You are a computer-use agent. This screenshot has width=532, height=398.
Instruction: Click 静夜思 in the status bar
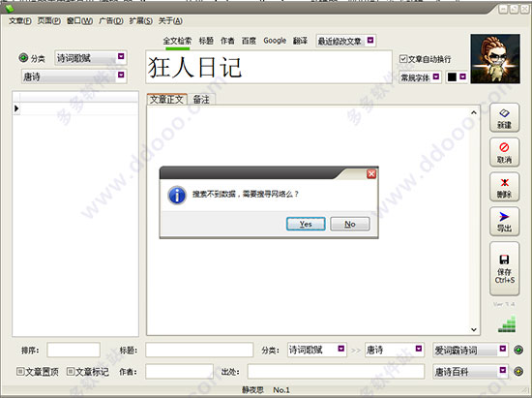[x=252, y=390]
